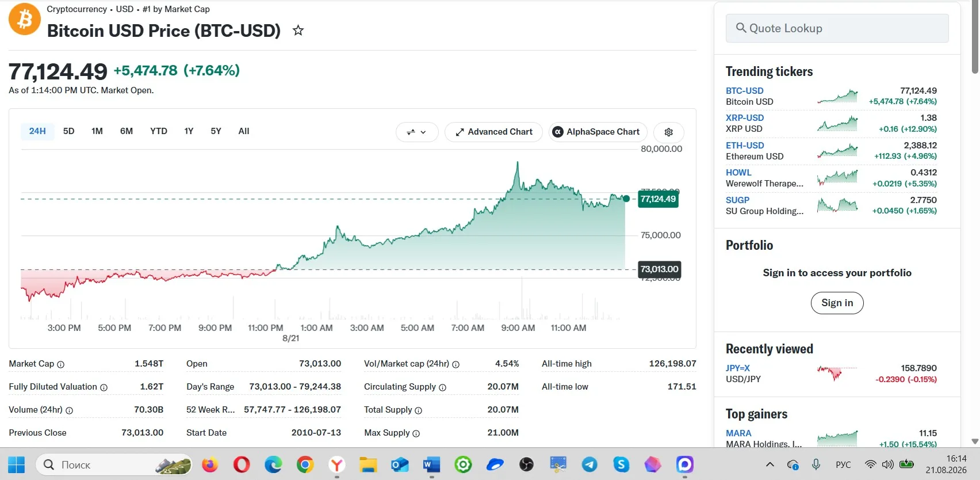
Task: Open the chart type dropdown
Action: (417, 132)
